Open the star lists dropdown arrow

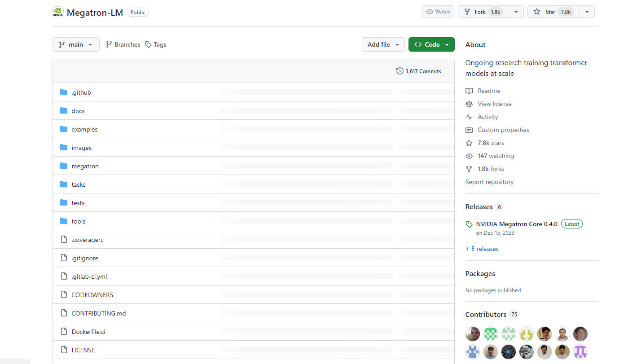click(587, 12)
